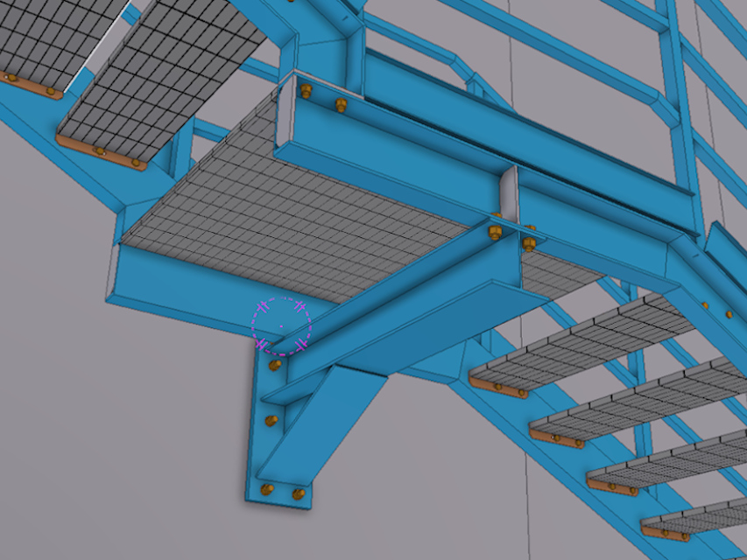Select the bottom-left bolt on the wall plate
The width and height of the screenshot is (747, 560).
coord(267,489)
